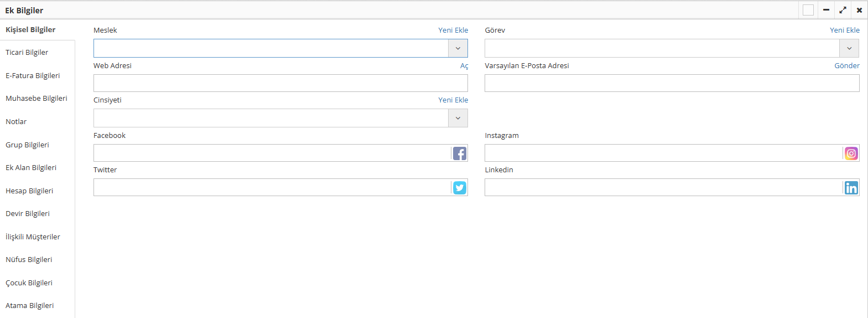The width and height of the screenshot is (868, 318).
Task: Open the Muhasebe Bilgileri tab
Action: click(37, 99)
